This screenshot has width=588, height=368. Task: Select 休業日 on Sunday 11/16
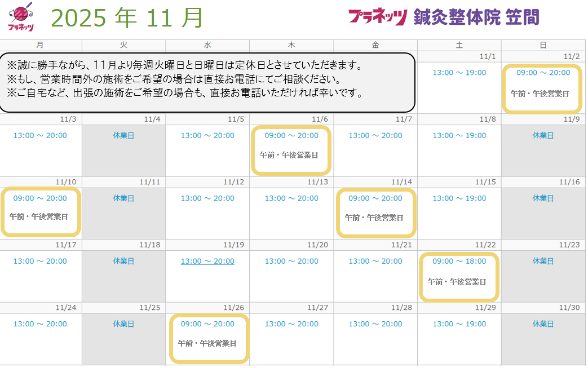543,198
